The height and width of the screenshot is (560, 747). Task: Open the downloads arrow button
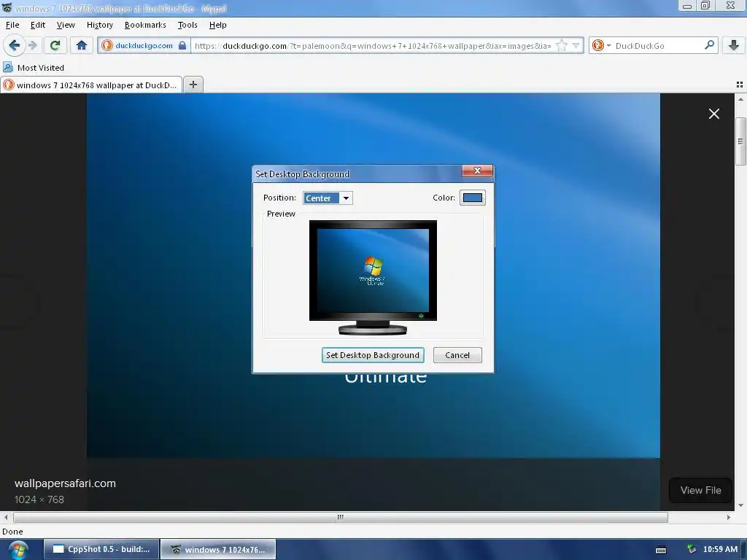734,45
